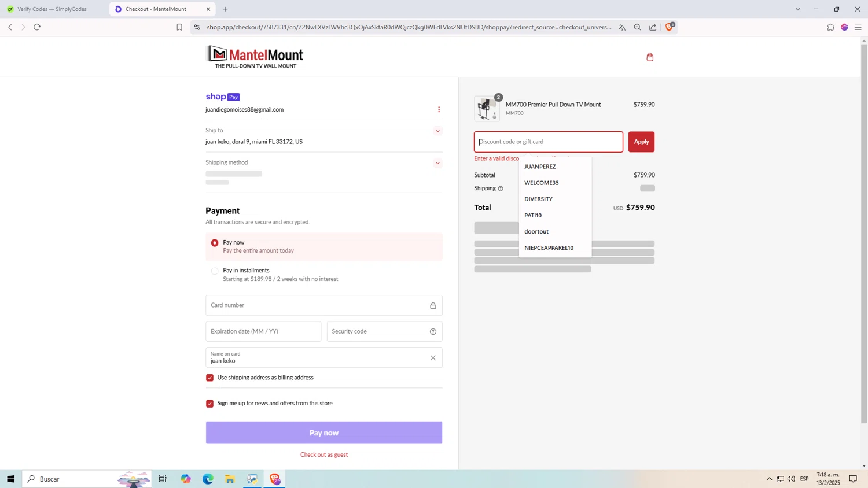868x488 pixels.
Task: Open the Windows Start menu
Action: pyautogui.click(x=10, y=479)
